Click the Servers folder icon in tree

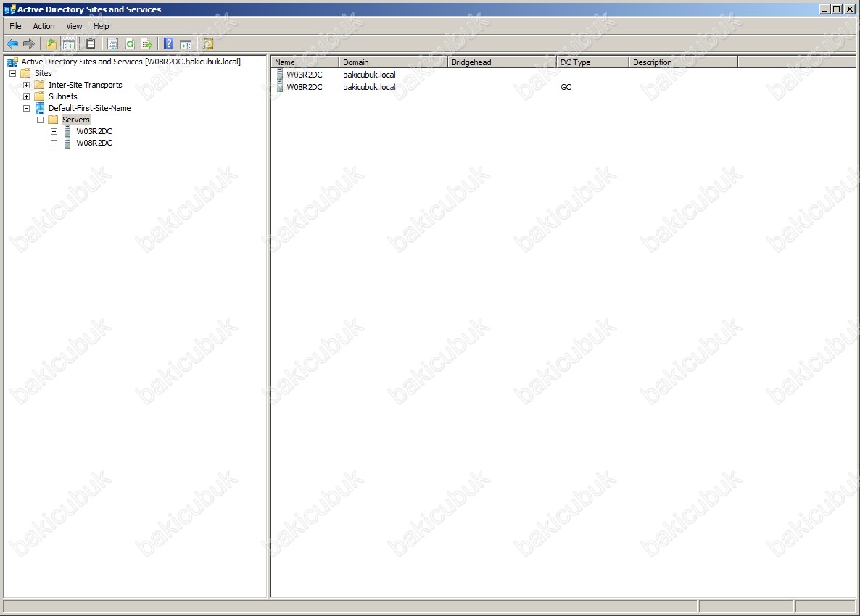coord(53,120)
